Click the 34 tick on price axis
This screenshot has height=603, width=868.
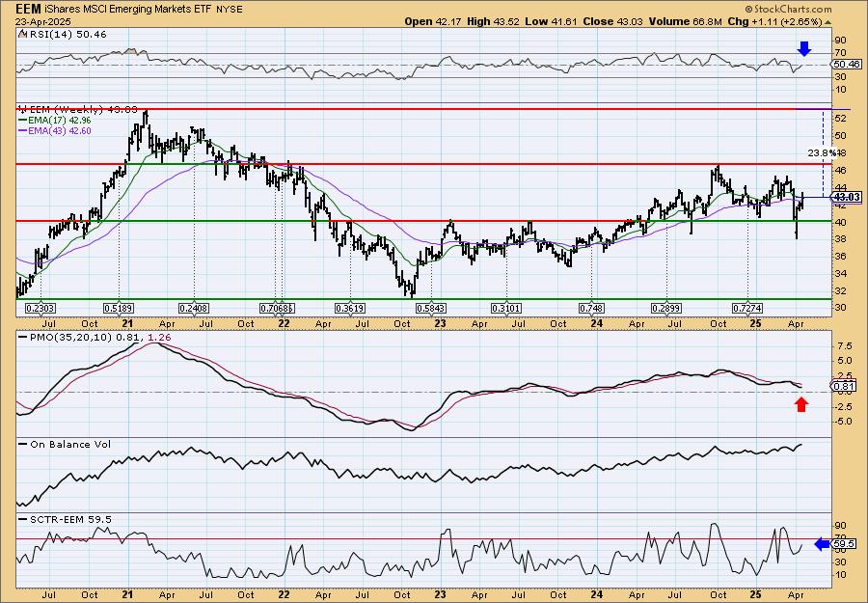pos(840,274)
